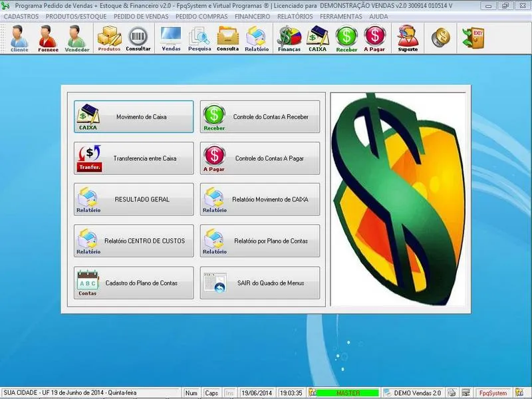This screenshot has height=399, width=532.
Task: Expand the RELATÓRIOS menu
Action: coord(295,17)
